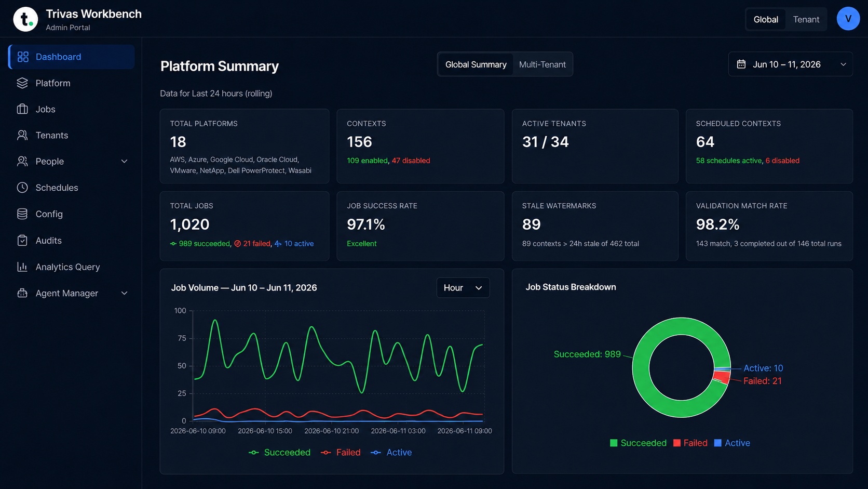Click the calendar icon in date picker
The width and height of the screenshot is (868, 489).
click(741, 64)
